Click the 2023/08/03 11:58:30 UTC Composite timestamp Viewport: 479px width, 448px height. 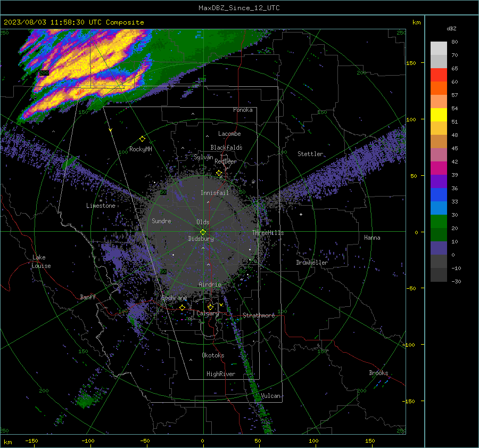tap(73, 22)
